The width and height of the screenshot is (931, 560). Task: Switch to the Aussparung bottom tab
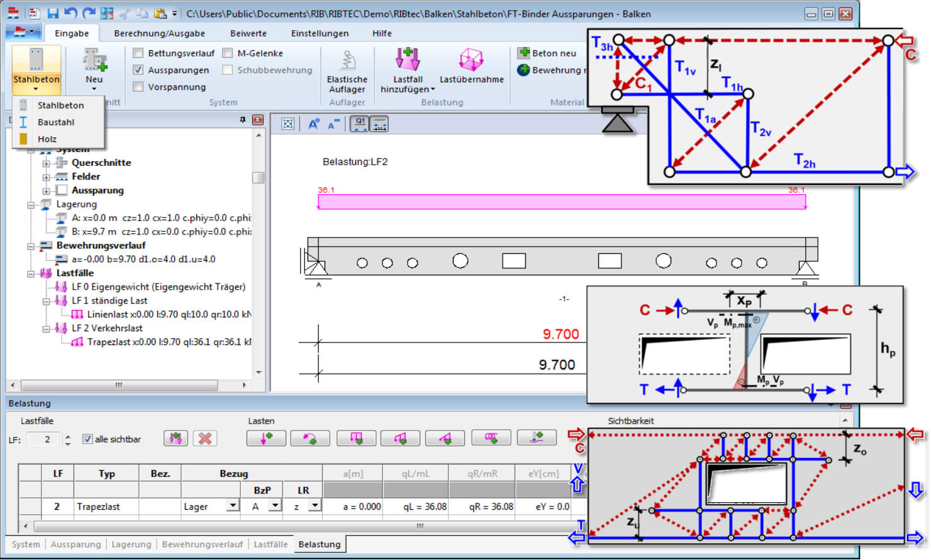pos(75,544)
